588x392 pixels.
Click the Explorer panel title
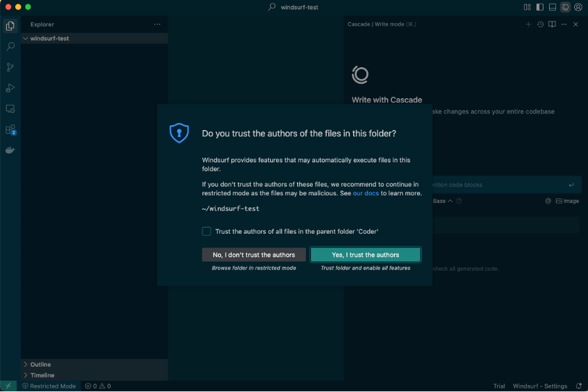tap(42, 24)
